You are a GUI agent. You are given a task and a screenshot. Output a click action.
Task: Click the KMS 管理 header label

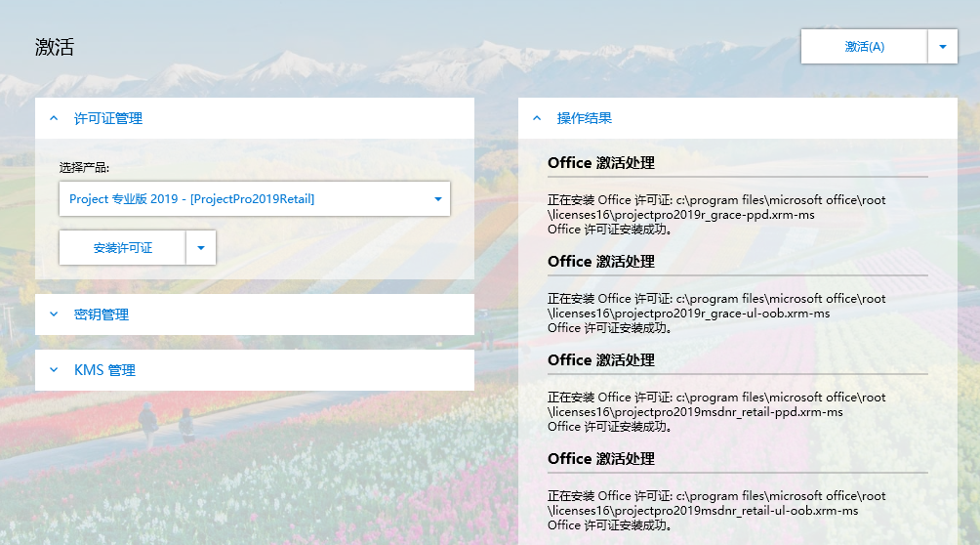point(105,370)
